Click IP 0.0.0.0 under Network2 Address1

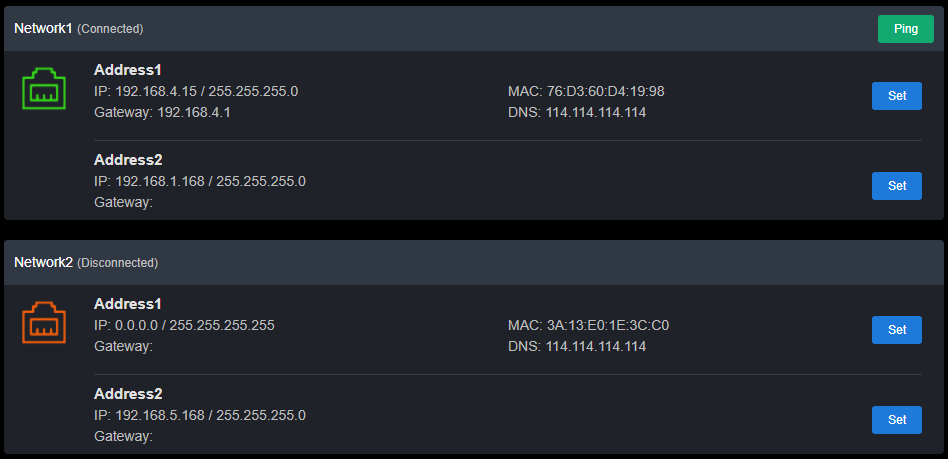click(184, 325)
